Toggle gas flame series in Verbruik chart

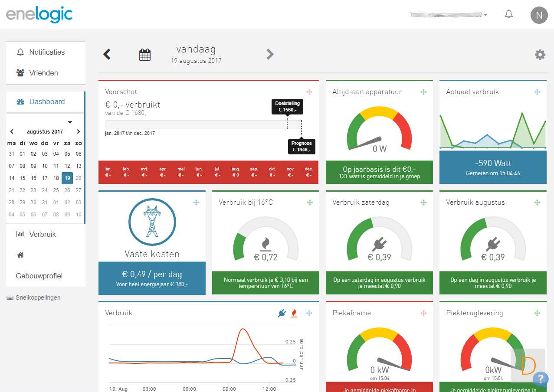coord(294,313)
